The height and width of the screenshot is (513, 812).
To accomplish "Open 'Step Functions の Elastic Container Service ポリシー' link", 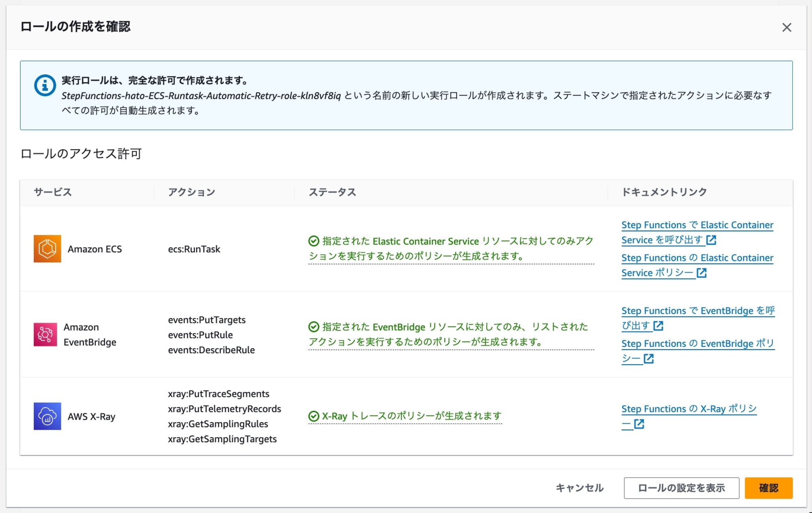I will click(697, 265).
